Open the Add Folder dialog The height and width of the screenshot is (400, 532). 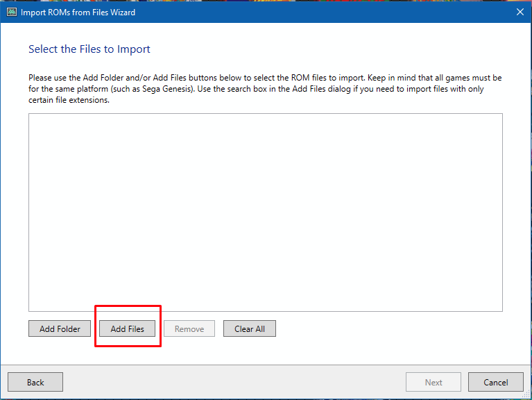60,328
